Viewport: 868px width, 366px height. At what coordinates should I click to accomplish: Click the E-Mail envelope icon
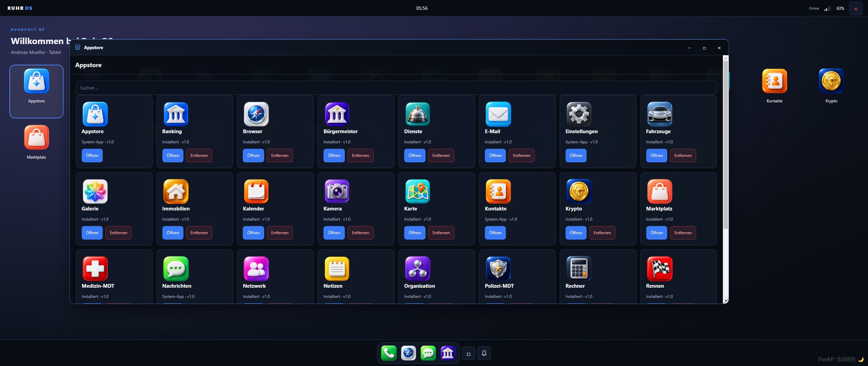[x=498, y=114]
